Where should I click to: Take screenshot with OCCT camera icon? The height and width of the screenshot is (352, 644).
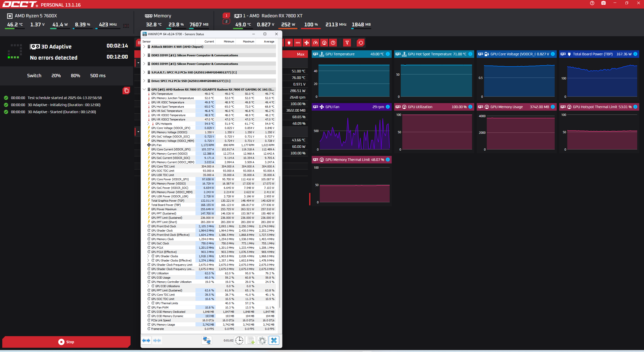click(x=603, y=3)
